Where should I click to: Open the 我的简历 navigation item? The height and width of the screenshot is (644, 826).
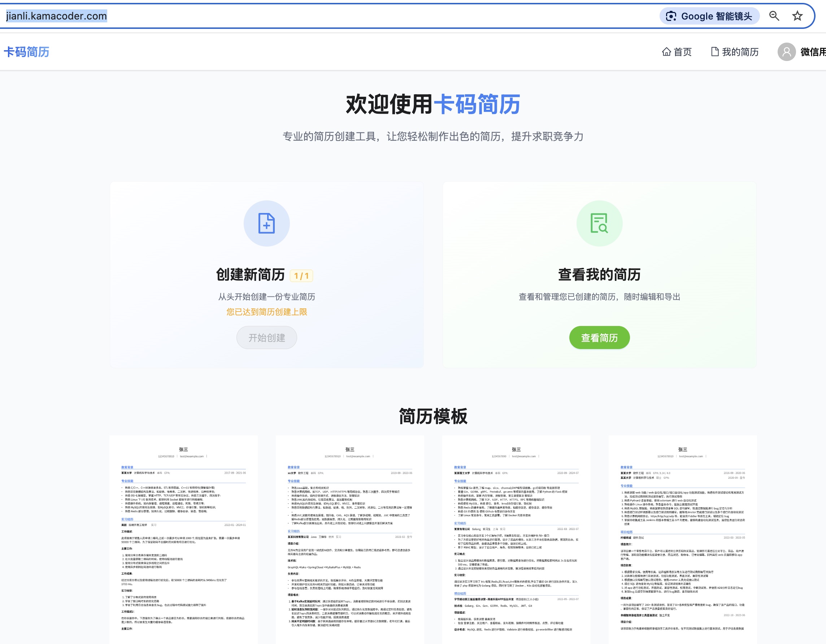pyautogui.click(x=740, y=52)
